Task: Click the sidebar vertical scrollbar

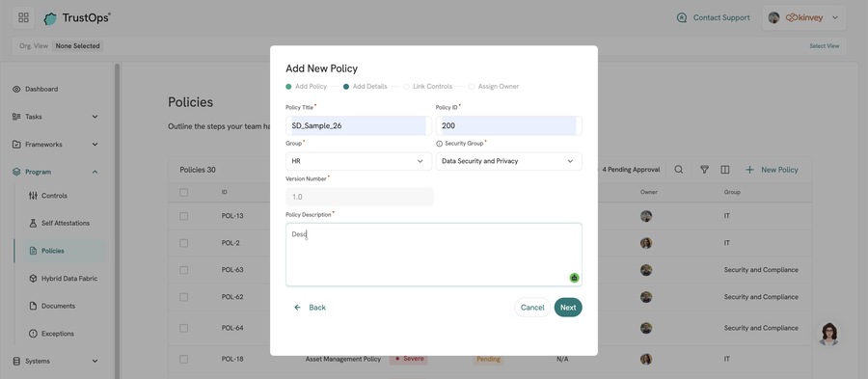Action: [117, 221]
